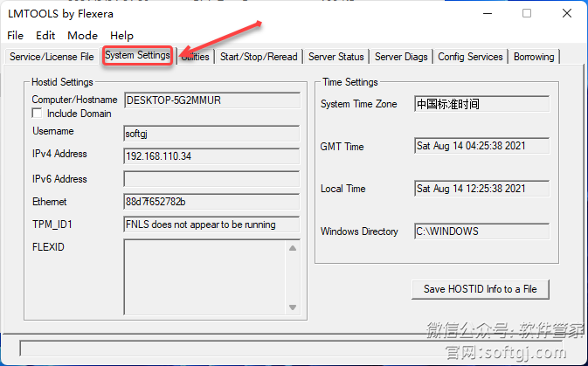The image size is (588, 366).
Task: Click the FLEXID scroll up arrow
Action: (293, 248)
